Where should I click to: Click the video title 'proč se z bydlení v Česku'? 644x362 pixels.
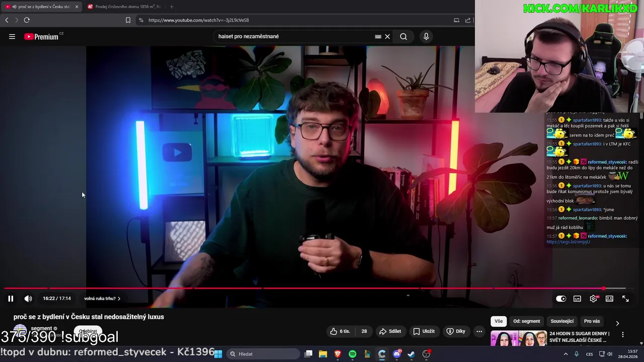[x=89, y=317]
